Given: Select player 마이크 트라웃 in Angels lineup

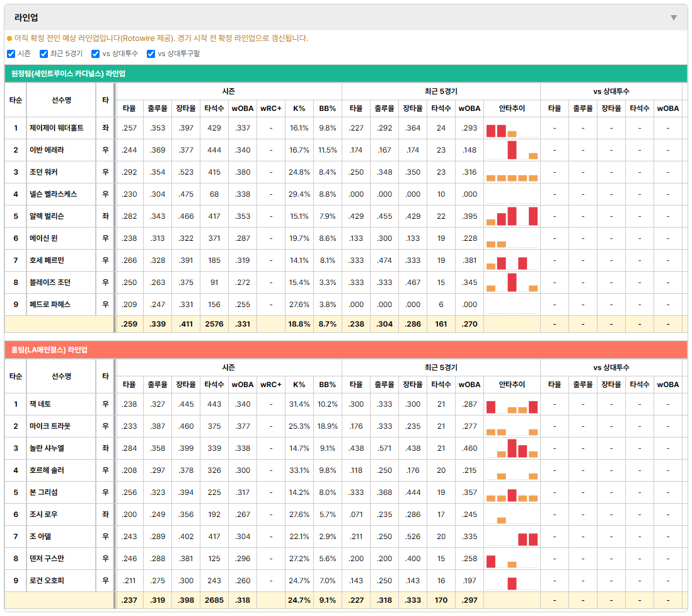Looking at the screenshot, I should [50, 426].
